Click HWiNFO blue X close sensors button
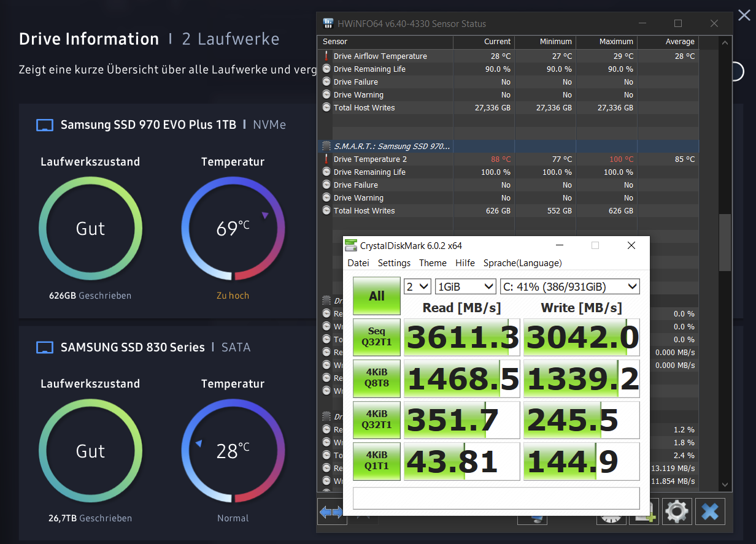Image resolution: width=756 pixels, height=544 pixels. tap(710, 511)
